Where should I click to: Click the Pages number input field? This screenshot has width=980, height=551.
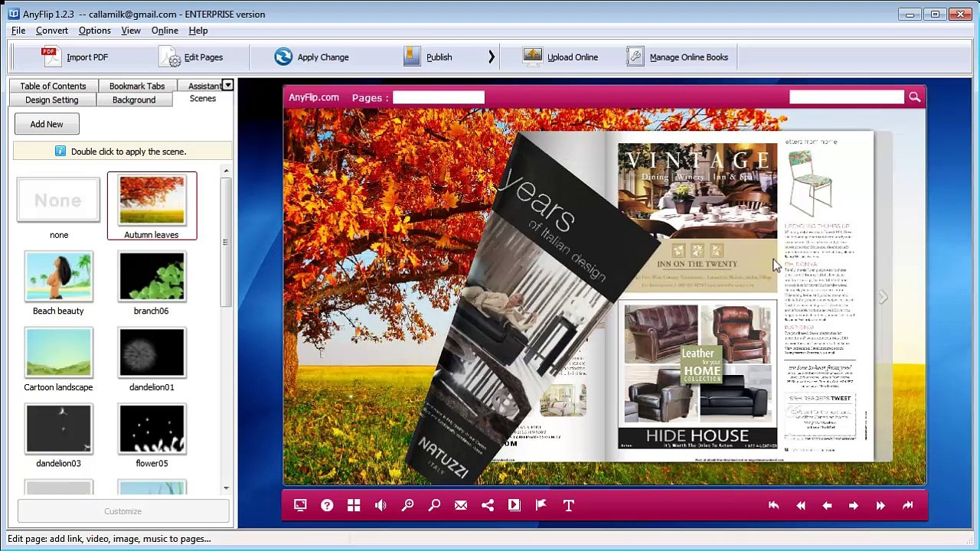pos(439,97)
